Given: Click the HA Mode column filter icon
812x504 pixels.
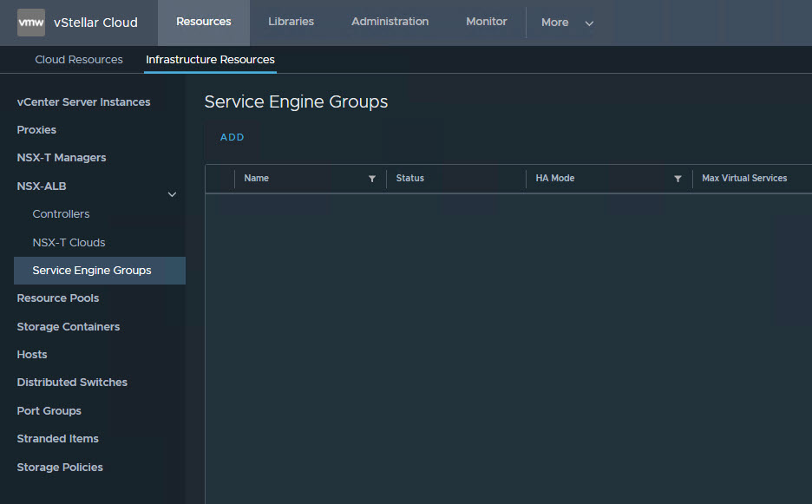Looking at the screenshot, I should coord(678,179).
